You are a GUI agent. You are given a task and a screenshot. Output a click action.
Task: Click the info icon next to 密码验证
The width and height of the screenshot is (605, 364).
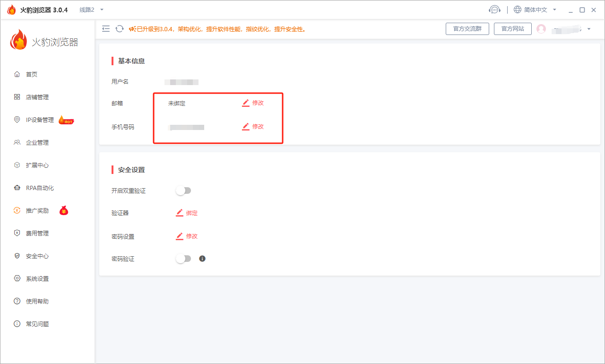(202, 258)
